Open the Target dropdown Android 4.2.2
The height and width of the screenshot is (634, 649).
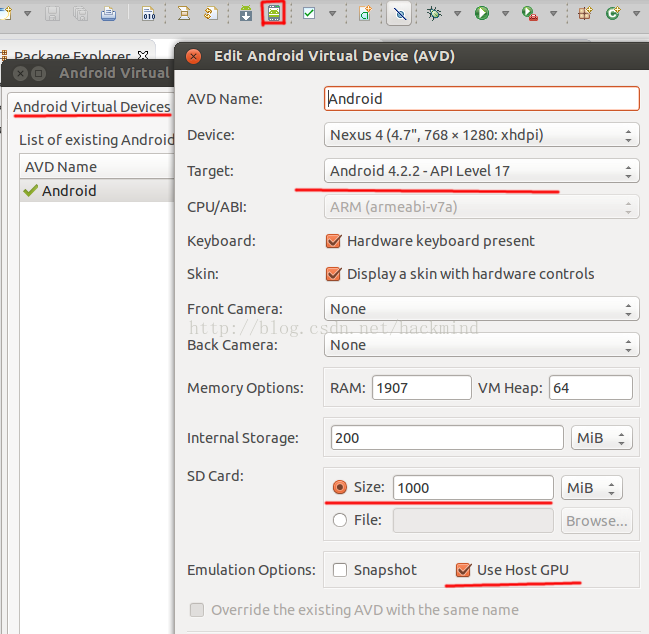tap(482, 171)
